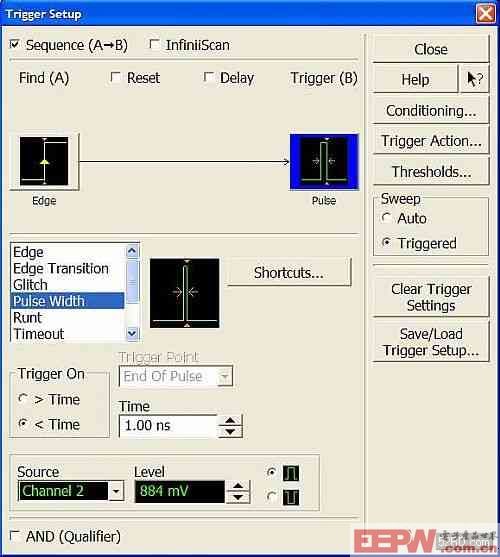Enable the InfiniiScan checkbox
The width and height of the screenshot is (500, 557).
(x=154, y=44)
